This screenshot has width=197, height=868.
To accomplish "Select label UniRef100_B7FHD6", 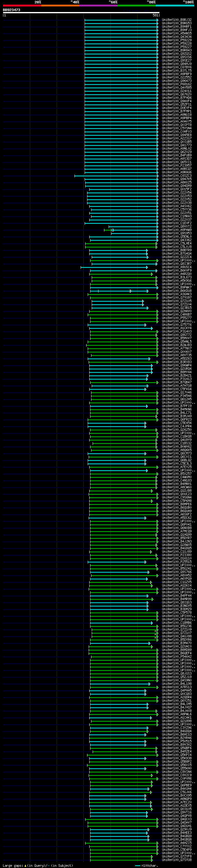I will [x=176, y=98].
